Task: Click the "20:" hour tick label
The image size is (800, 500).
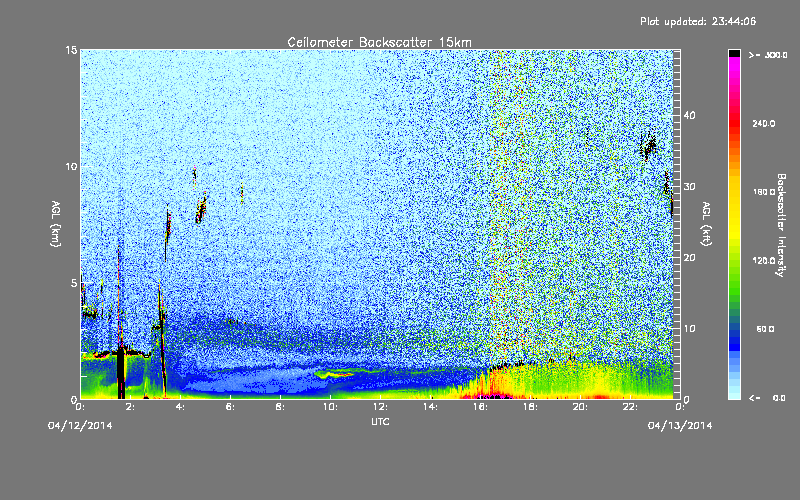Action: (580, 407)
